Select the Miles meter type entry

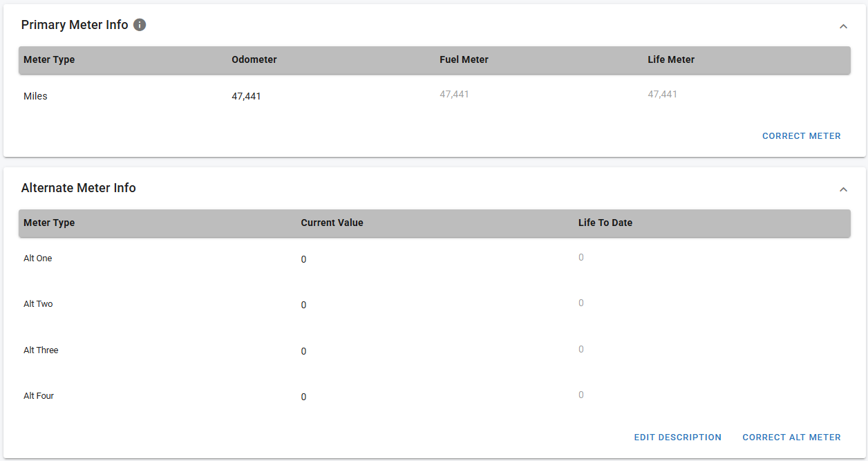[x=35, y=96]
